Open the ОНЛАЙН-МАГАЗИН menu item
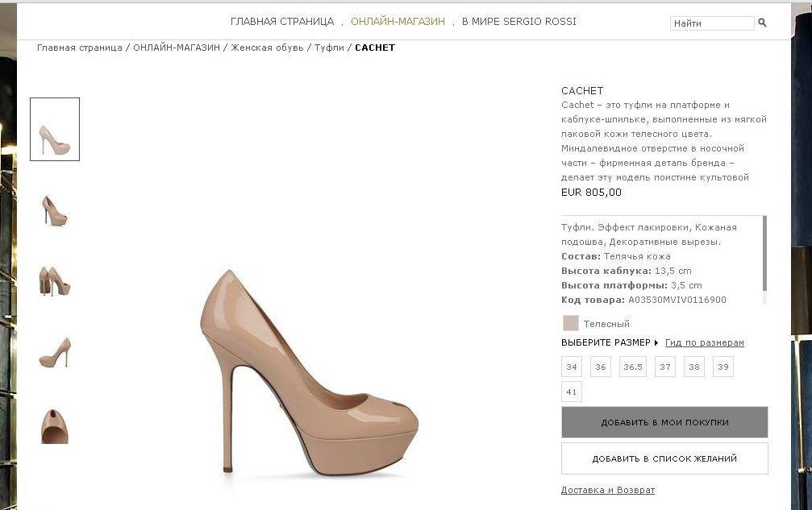 pyautogui.click(x=398, y=22)
